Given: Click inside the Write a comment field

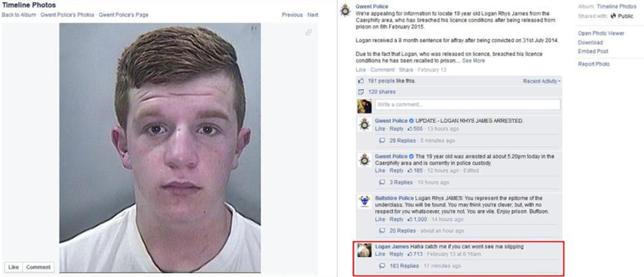Looking at the screenshot, I should (467, 104).
